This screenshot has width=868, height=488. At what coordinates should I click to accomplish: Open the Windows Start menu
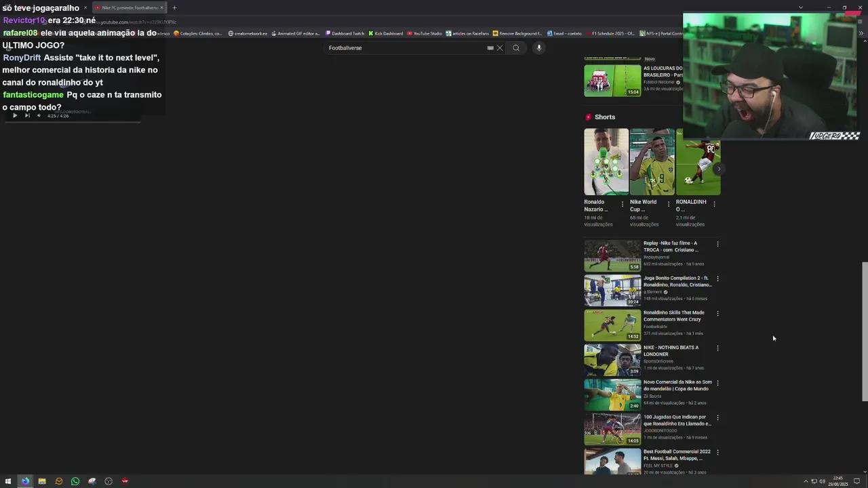point(8,481)
